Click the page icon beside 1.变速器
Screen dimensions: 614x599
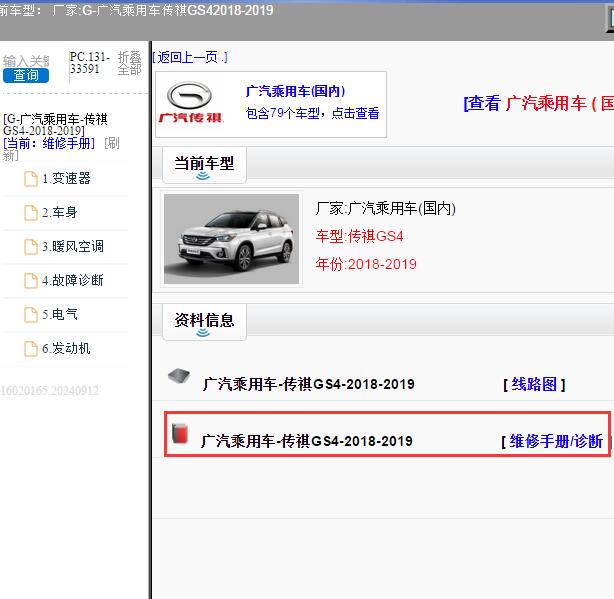[31, 179]
